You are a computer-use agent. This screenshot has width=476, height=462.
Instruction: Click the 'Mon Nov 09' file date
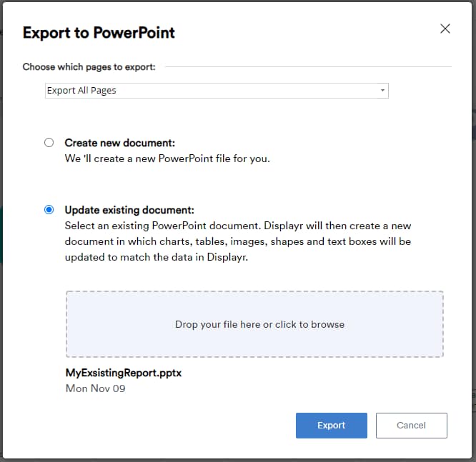[x=95, y=388]
